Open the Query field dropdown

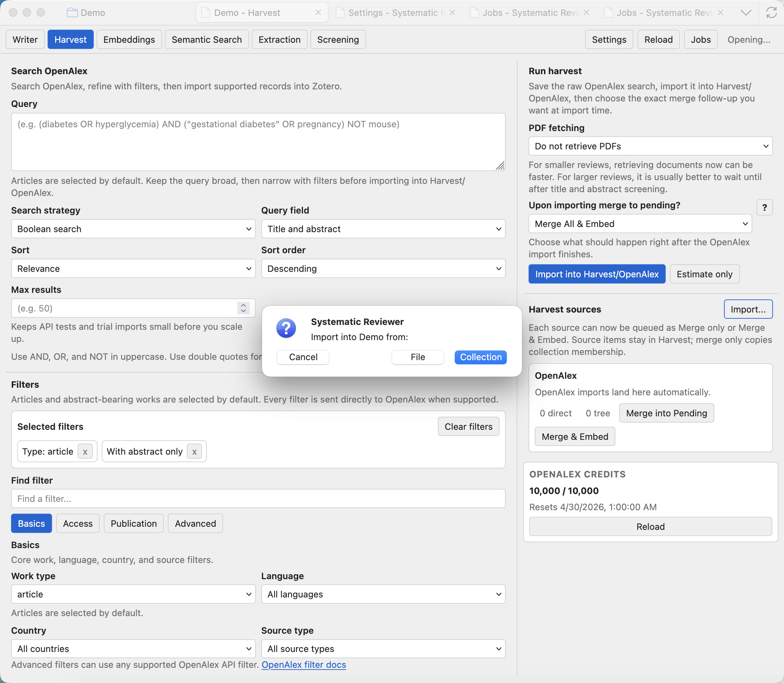click(x=383, y=229)
